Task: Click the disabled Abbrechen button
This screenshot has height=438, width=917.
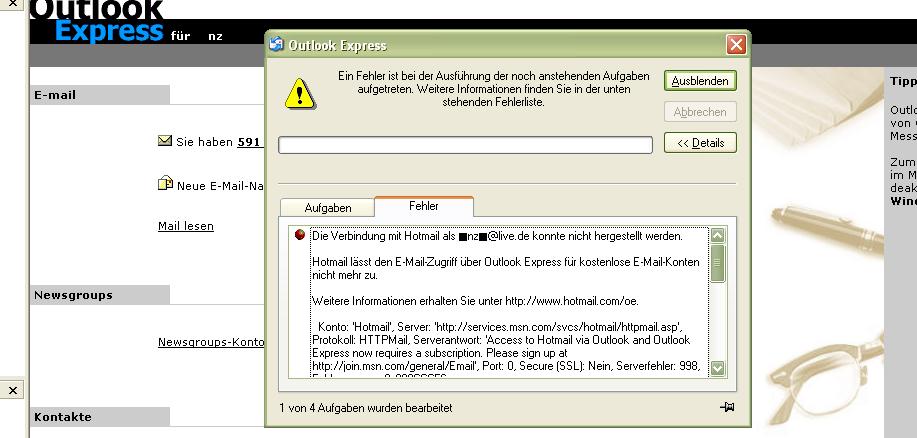Action: pos(700,112)
